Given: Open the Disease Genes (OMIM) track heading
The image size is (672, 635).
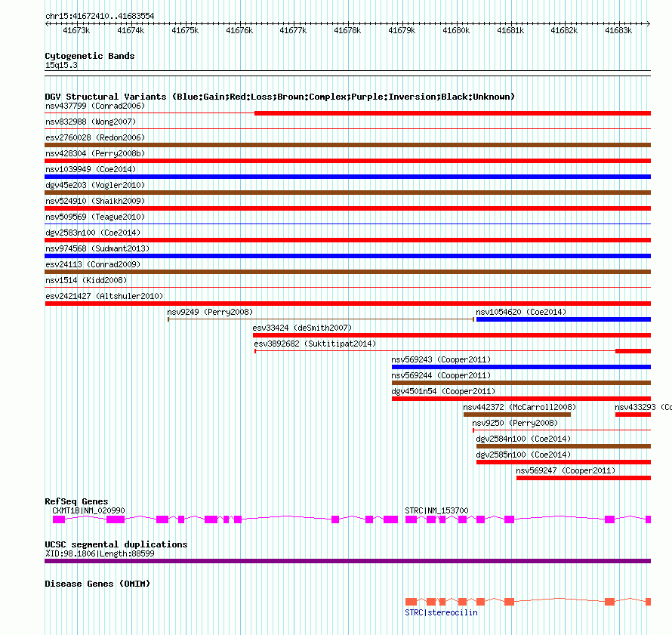Looking at the screenshot, I should (x=97, y=584).
